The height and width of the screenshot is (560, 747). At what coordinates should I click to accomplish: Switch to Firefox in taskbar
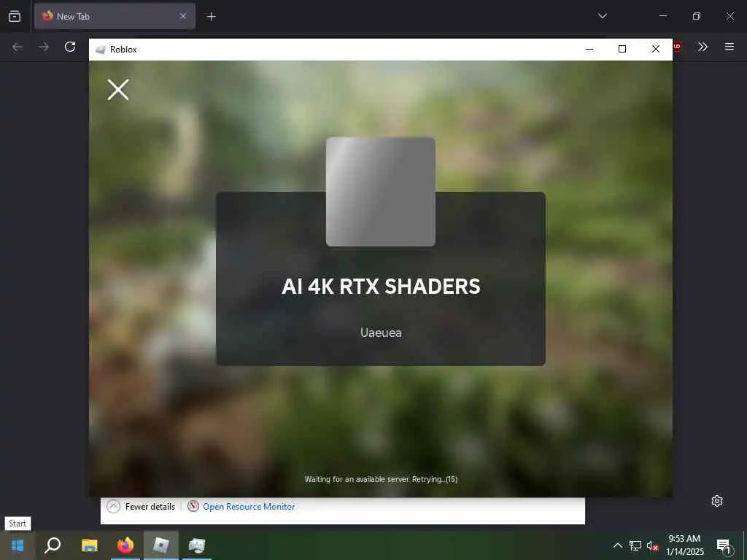(125, 545)
